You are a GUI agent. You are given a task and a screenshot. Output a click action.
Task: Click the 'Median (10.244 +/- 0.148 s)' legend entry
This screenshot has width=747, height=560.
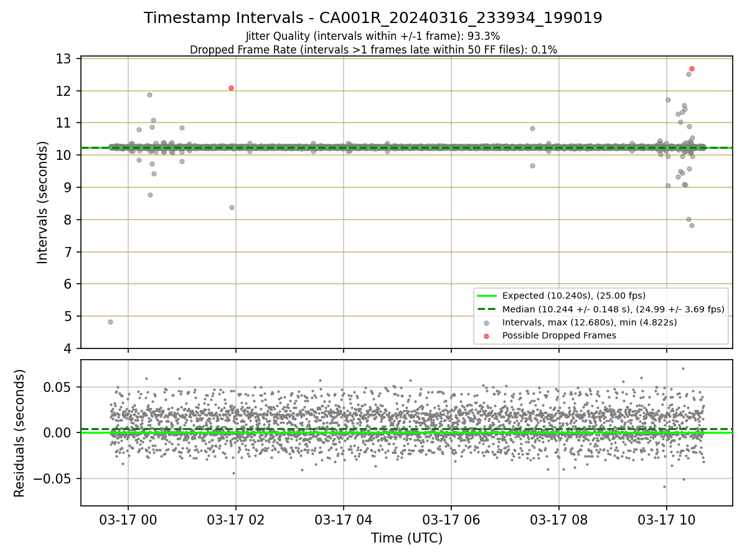coord(613,309)
